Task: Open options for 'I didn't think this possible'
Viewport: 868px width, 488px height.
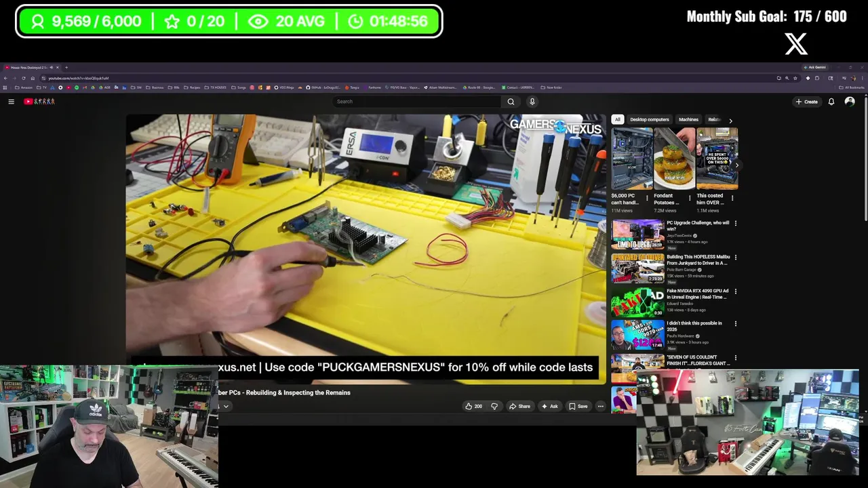Action: click(735, 323)
